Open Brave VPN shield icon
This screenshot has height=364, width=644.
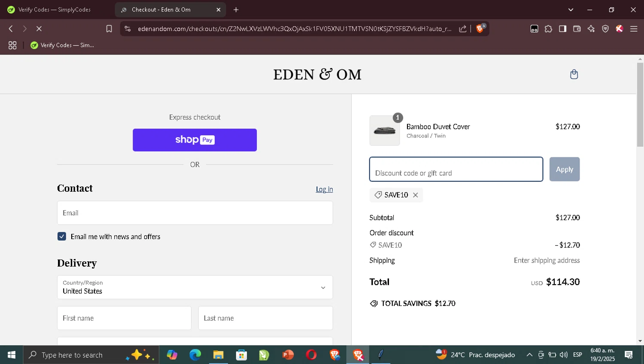tap(605, 29)
